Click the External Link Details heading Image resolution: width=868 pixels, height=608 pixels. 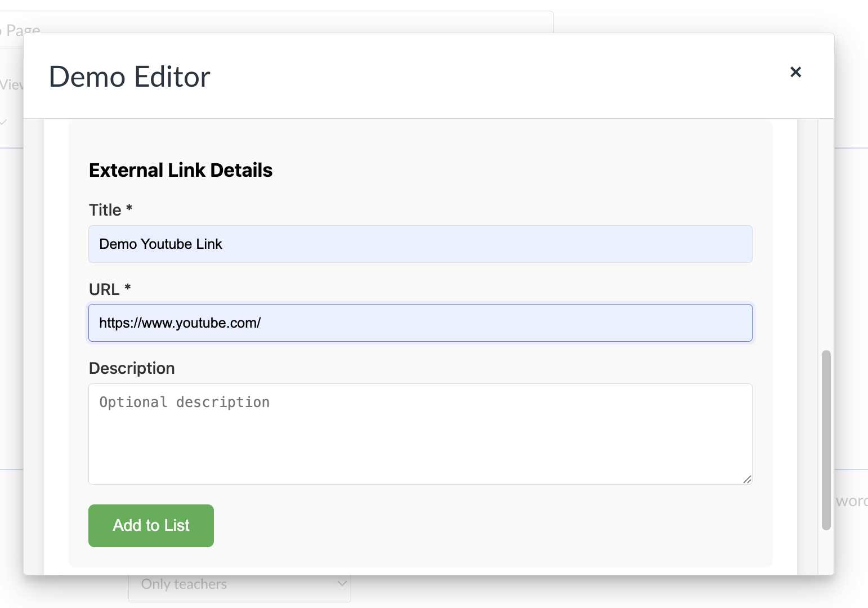pos(180,169)
